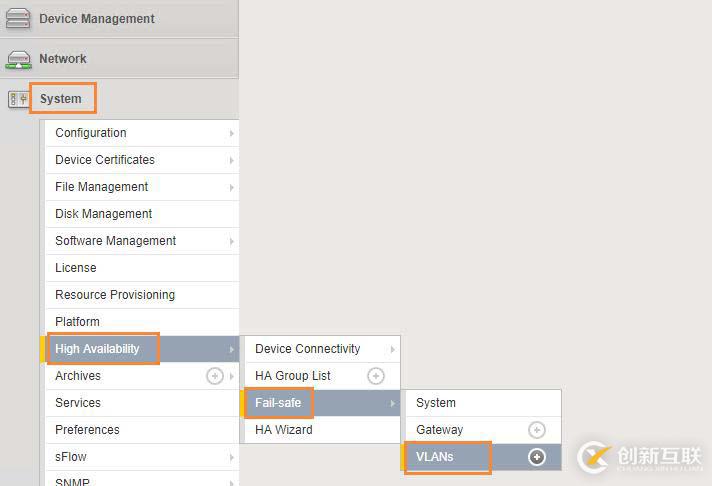Expand the Device Certificates submenu arrow
Screen dimensions: 712x486
click(x=231, y=160)
